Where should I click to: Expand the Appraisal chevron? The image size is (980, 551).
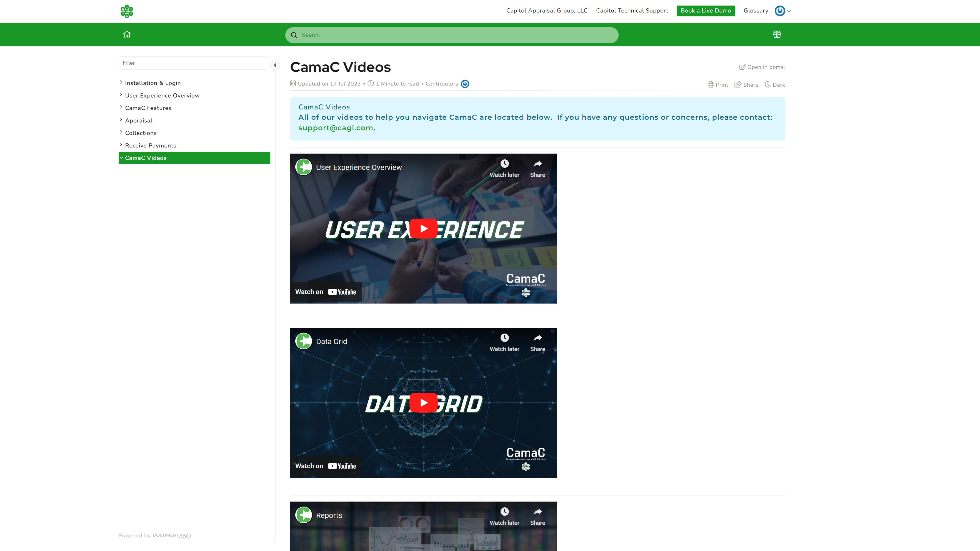point(121,120)
